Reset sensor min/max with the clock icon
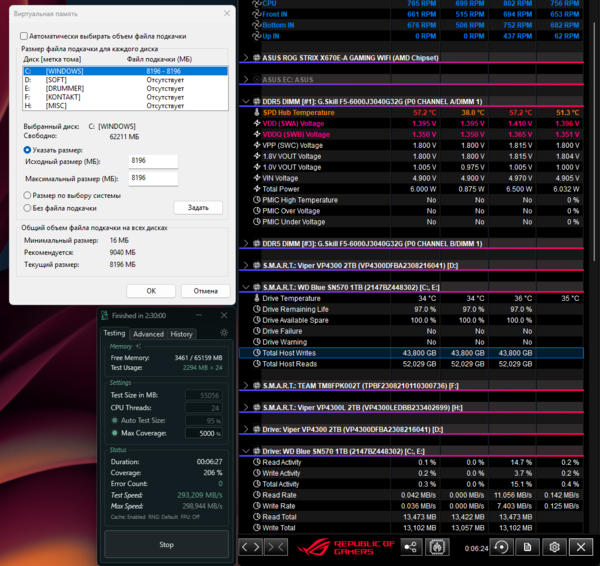The height and width of the screenshot is (566, 600). pyautogui.click(x=502, y=547)
